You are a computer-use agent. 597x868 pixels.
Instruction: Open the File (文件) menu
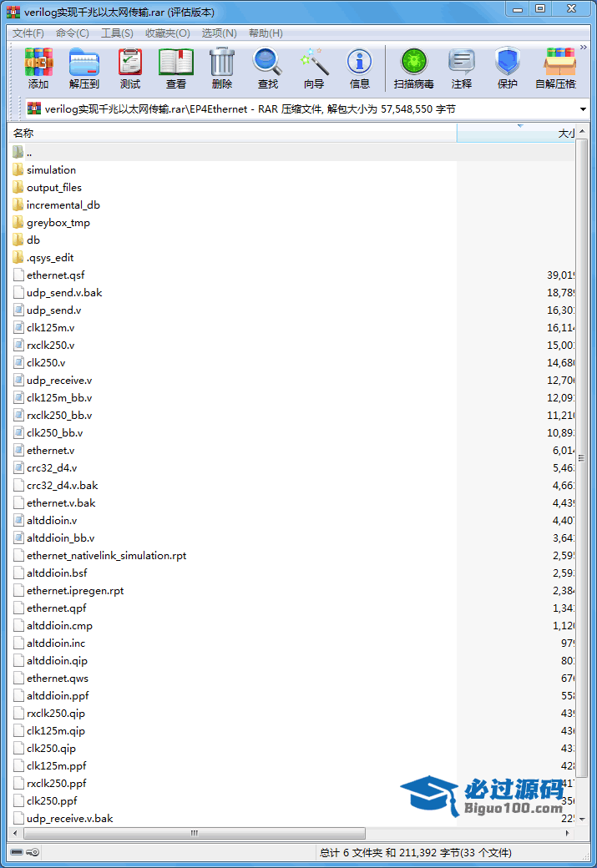[28, 33]
